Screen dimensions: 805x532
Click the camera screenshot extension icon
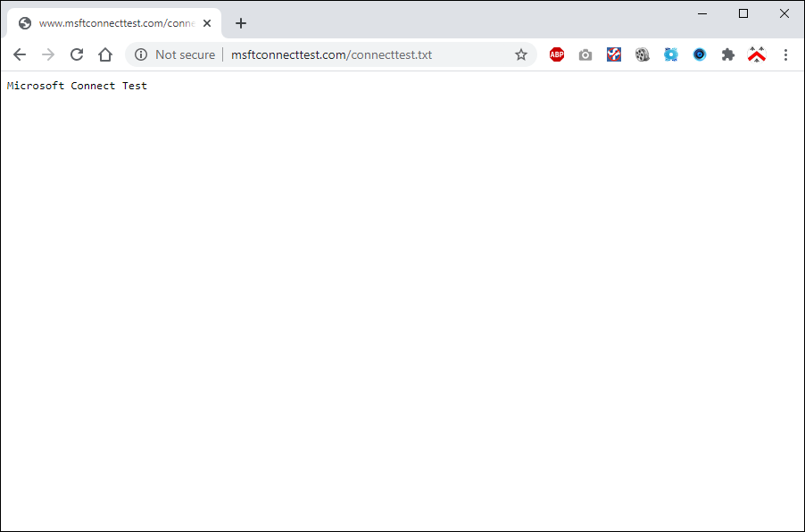click(x=585, y=54)
